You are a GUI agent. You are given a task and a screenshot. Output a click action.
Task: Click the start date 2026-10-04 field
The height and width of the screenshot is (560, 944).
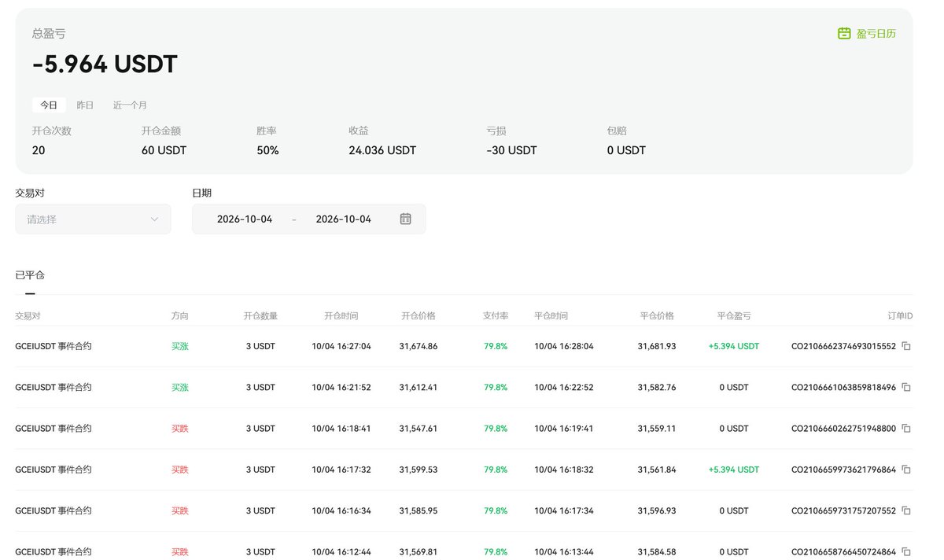tap(245, 219)
